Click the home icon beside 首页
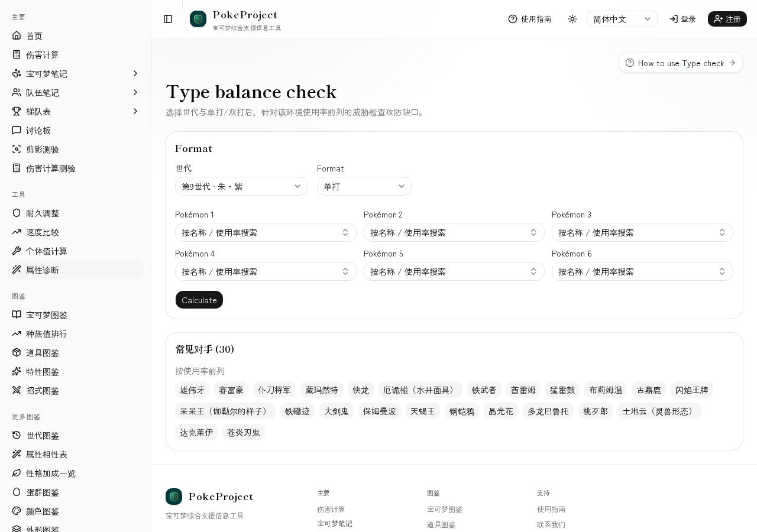Image resolution: width=757 pixels, height=532 pixels. point(17,35)
